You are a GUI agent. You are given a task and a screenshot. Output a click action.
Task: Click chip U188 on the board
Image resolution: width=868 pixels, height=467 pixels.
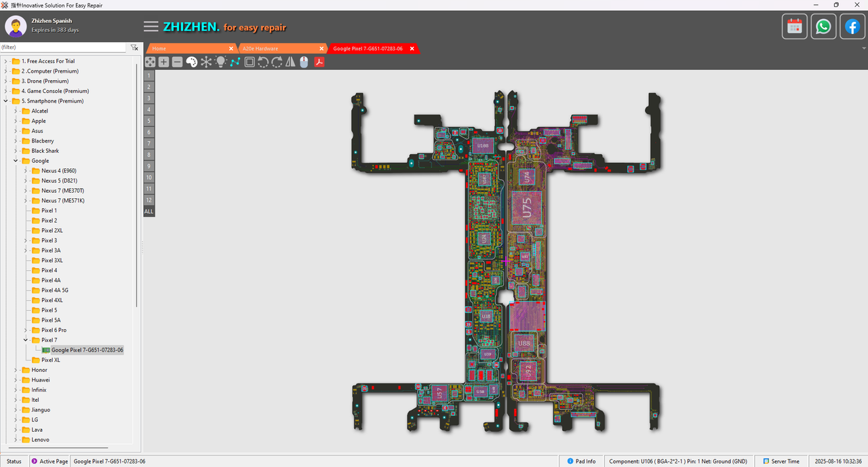(483, 145)
